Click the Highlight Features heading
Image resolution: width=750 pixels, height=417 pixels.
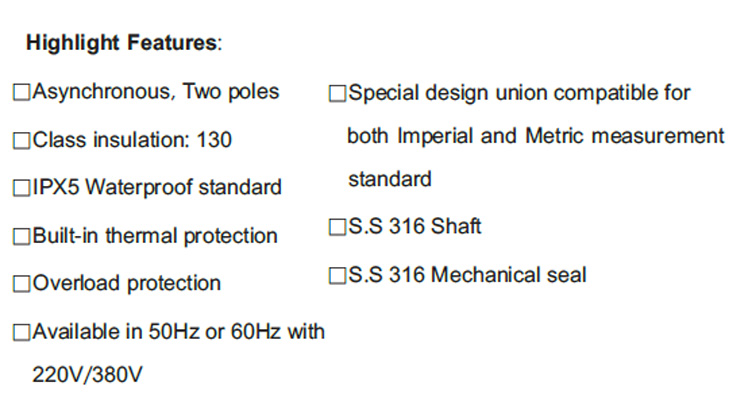(121, 43)
